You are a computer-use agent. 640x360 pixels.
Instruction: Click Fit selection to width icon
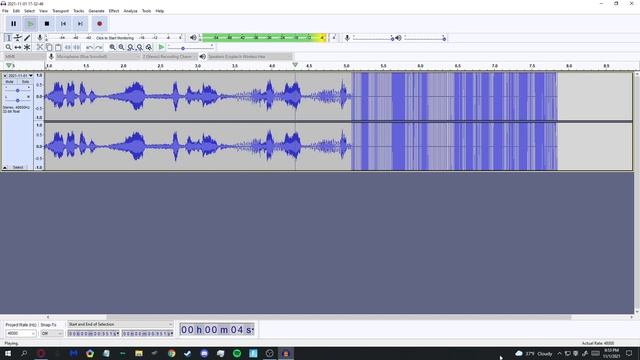coord(131,47)
